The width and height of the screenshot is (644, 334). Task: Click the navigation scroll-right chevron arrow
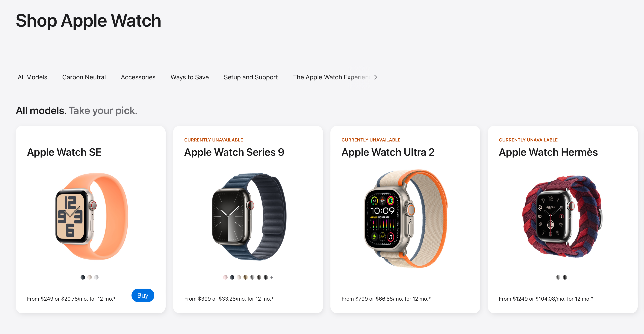pos(376,77)
